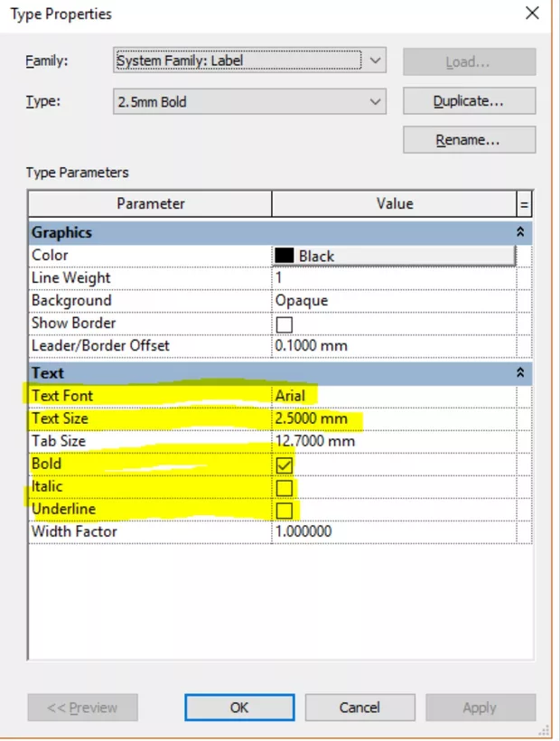560x741 pixels.
Task: Click the greyed-out Load button
Action: [470, 61]
